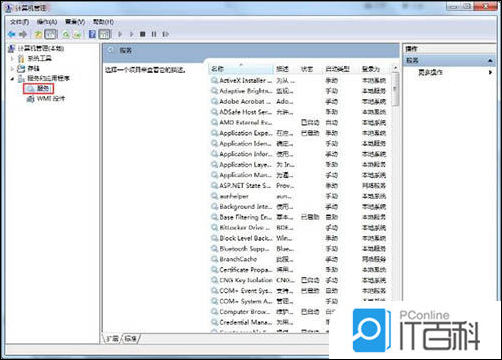Select 系统工具 in the console tree
The width and height of the screenshot is (502, 360).
click(39, 59)
